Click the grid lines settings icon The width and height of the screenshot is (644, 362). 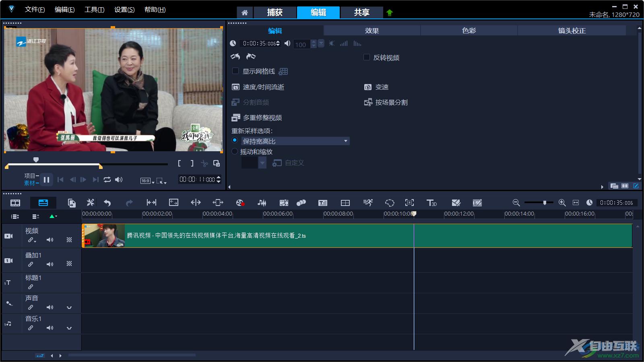(x=283, y=71)
